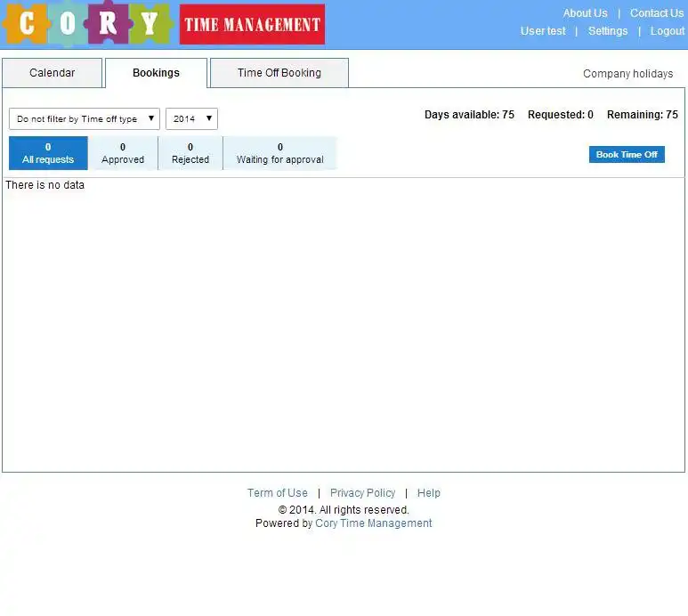Expand the Time off type filter dropdown

(x=85, y=119)
